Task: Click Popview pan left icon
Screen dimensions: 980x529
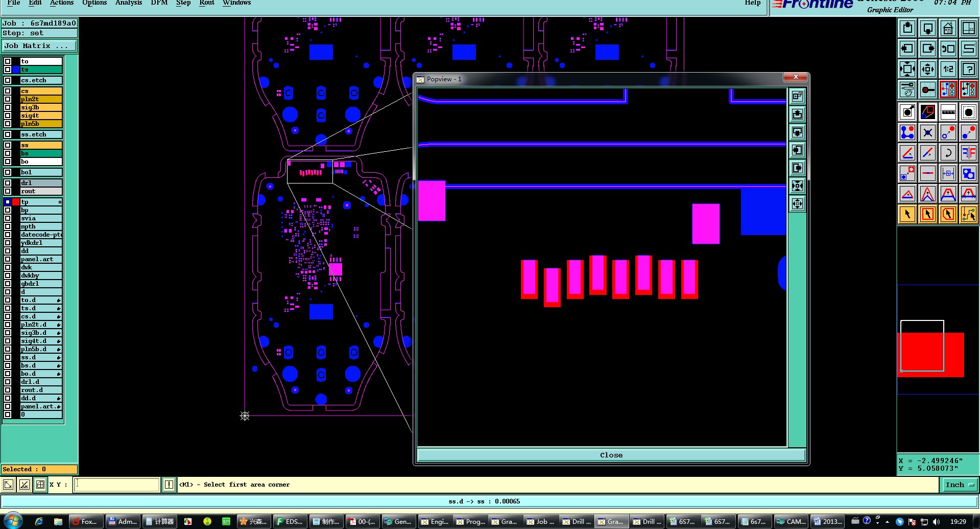Action: click(797, 150)
